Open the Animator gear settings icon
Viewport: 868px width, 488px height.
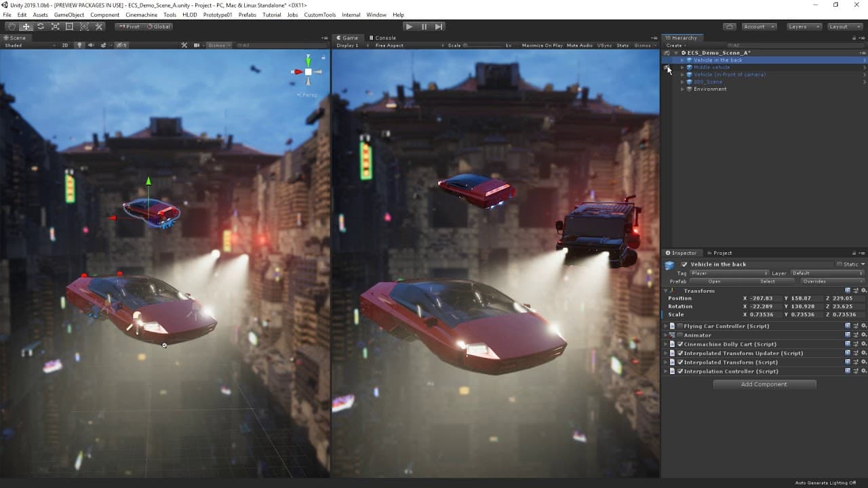863,335
